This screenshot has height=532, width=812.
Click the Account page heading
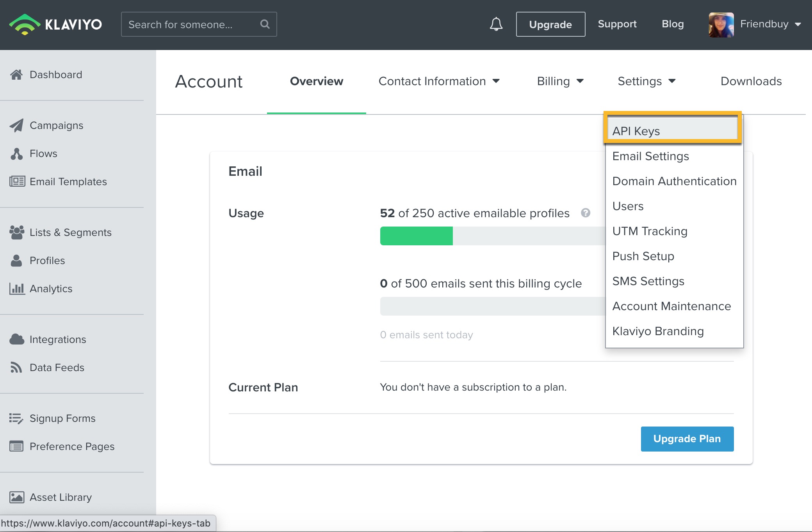[x=209, y=82]
